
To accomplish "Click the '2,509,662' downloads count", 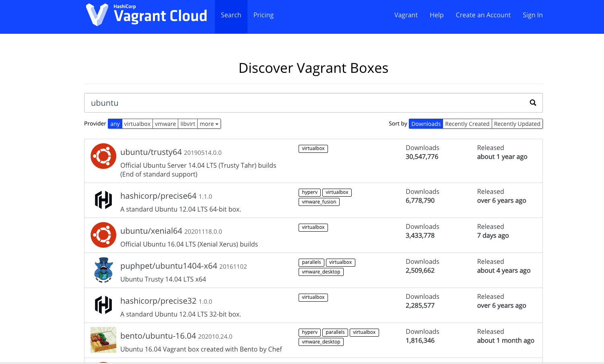I will 420,271.
